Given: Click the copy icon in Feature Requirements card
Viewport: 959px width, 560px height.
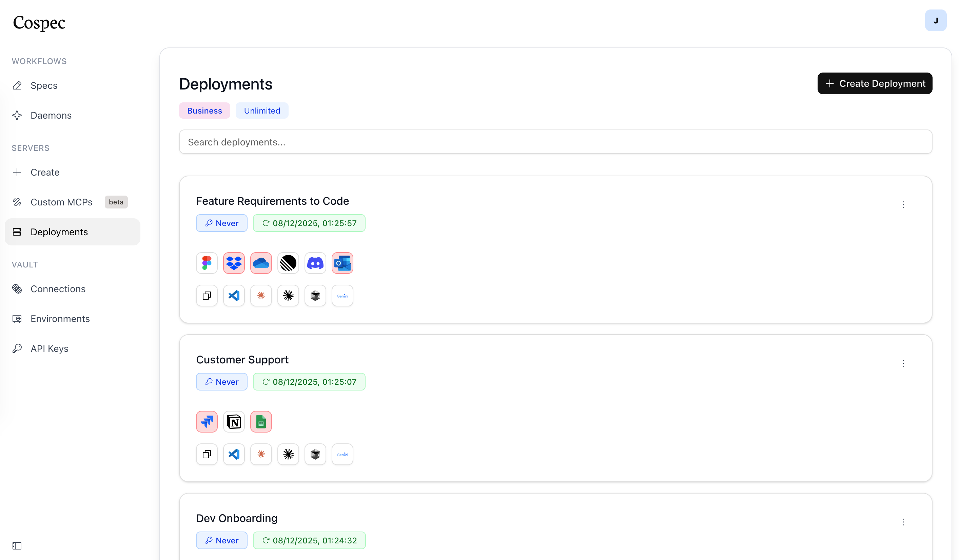Looking at the screenshot, I should (207, 296).
